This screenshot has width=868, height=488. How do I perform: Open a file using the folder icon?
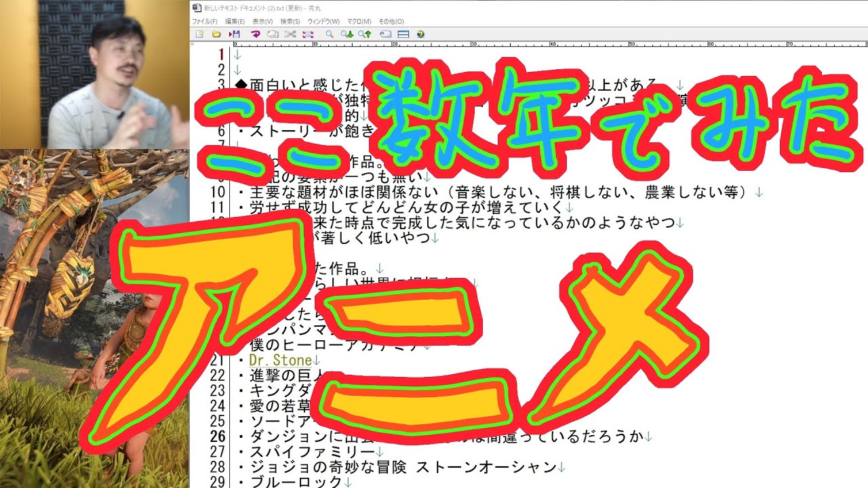point(217,34)
